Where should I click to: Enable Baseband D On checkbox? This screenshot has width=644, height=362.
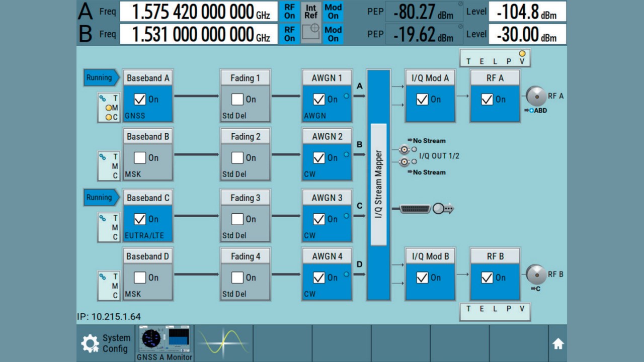pos(140,278)
